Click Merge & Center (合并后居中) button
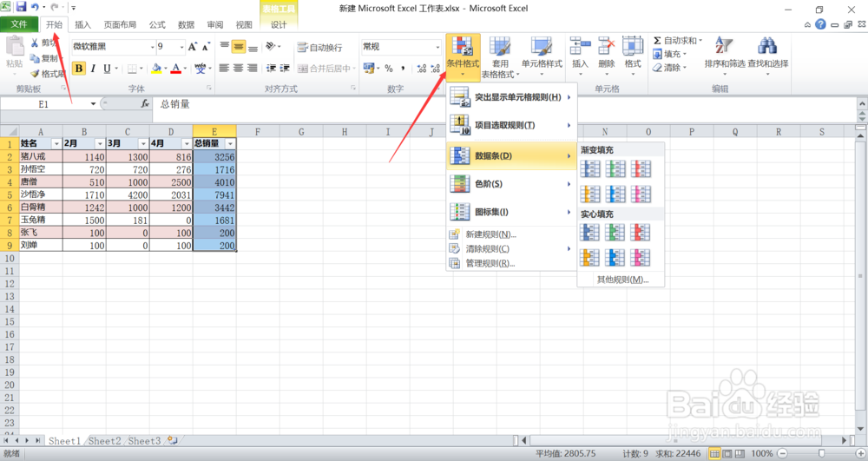The image size is (868, 461). coord(326,68)
